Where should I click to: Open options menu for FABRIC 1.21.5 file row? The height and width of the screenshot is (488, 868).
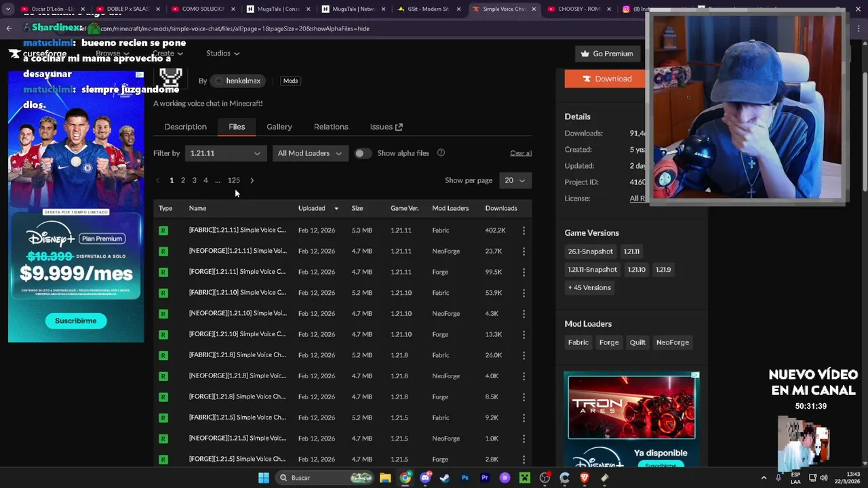point(524,418)
